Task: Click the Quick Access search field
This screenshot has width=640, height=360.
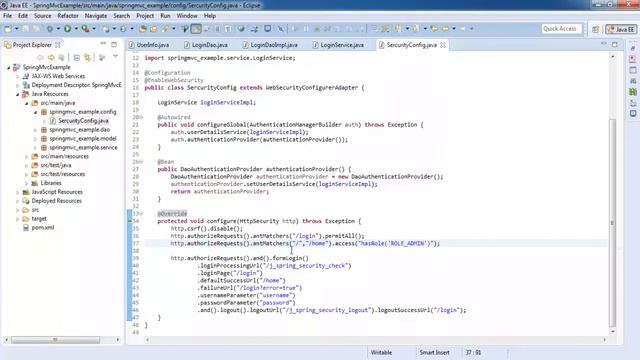Action: (x=561, y=29)
